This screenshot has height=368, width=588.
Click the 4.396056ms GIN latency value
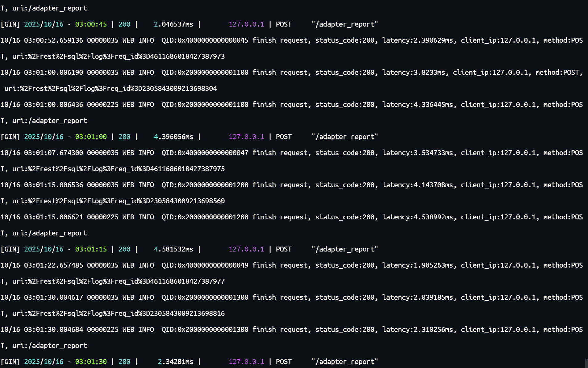pyautogui.click(x=173, y=137)
